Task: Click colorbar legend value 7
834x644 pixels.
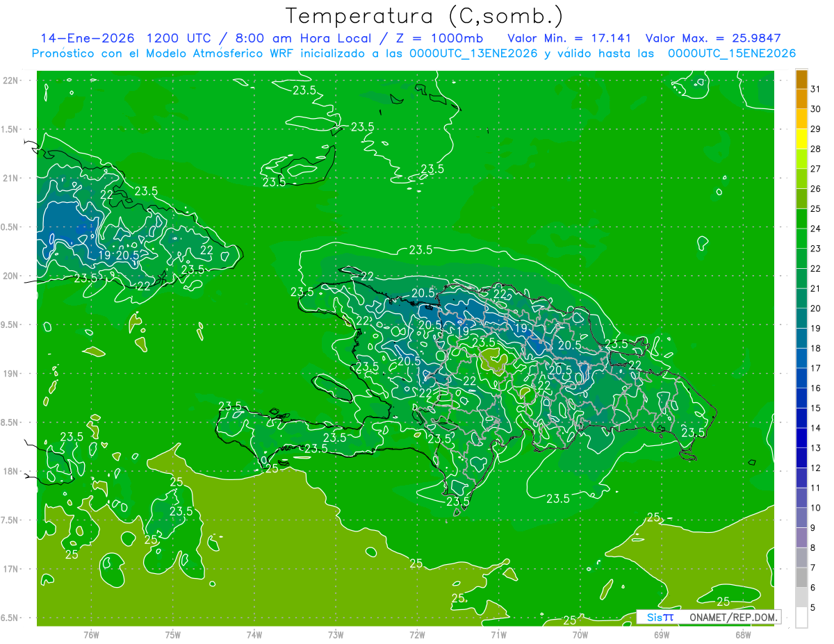Action: coord(813,568)
